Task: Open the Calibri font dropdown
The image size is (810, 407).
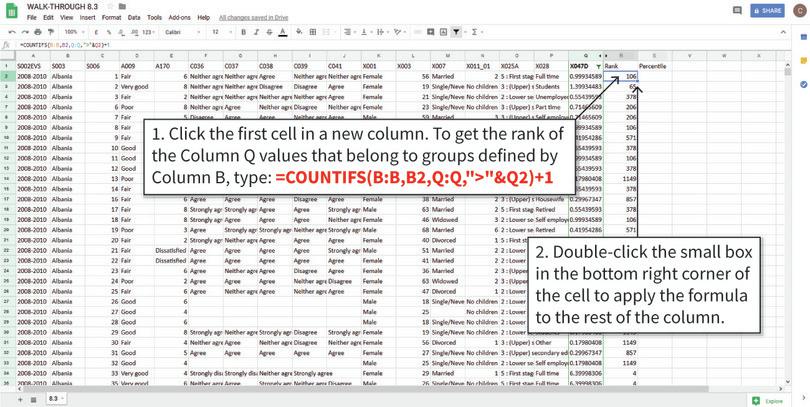Action: click(182, 32)
